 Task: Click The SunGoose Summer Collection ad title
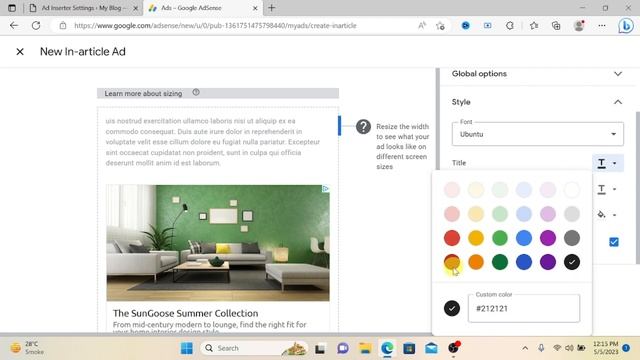tap(185, 313)
